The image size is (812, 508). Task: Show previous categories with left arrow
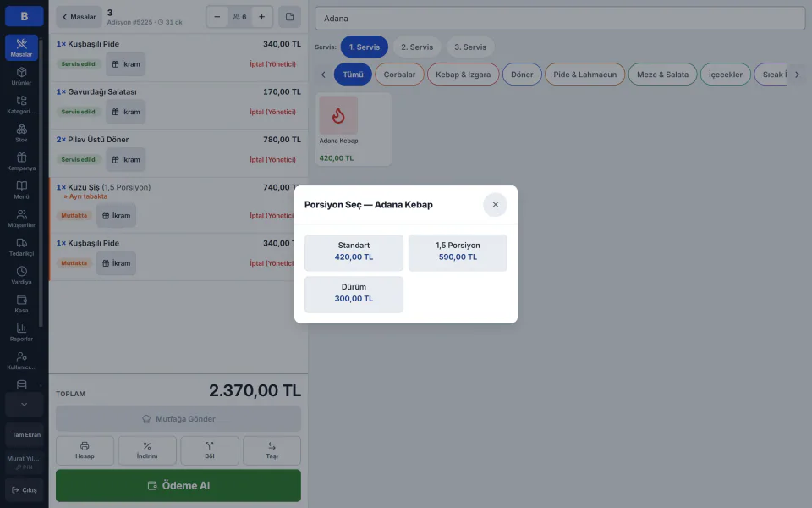point(323,75)
